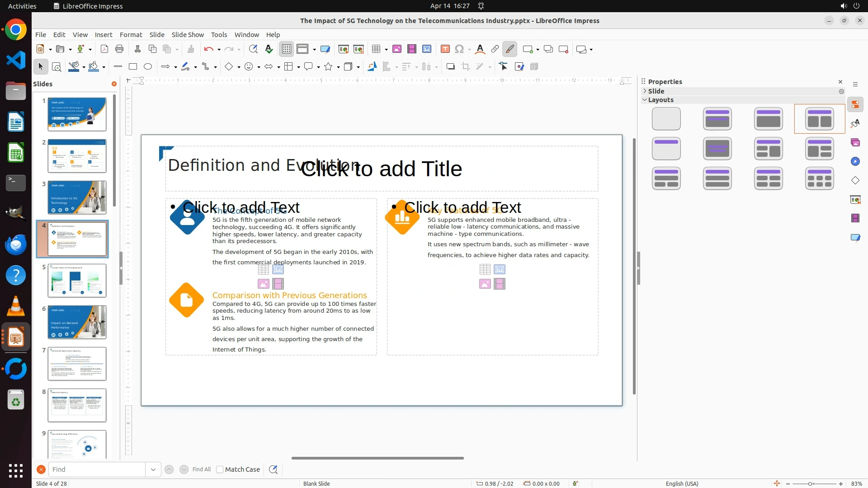Click the Insert Text Box icon
This screenshot has width=868, height=488.
click(445, 49)
